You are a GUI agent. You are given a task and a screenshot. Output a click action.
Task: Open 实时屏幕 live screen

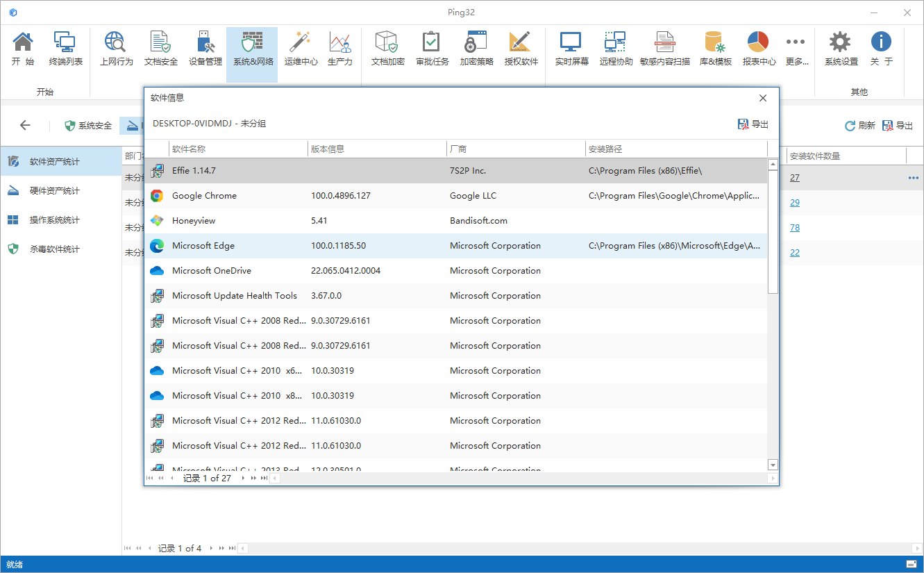point(571,49)
